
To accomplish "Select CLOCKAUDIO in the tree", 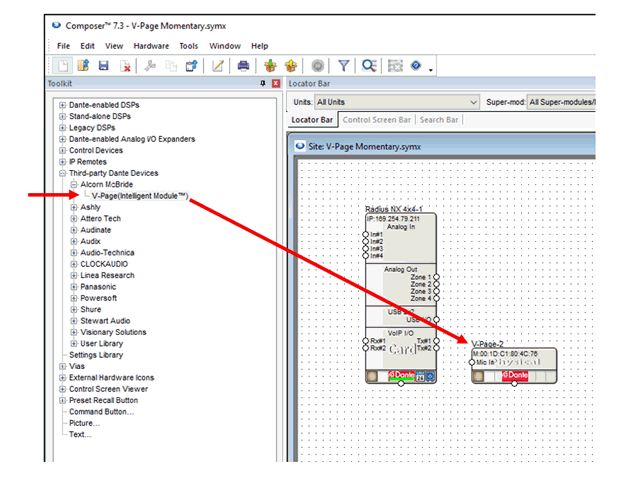I will click(x=104, y=264).
